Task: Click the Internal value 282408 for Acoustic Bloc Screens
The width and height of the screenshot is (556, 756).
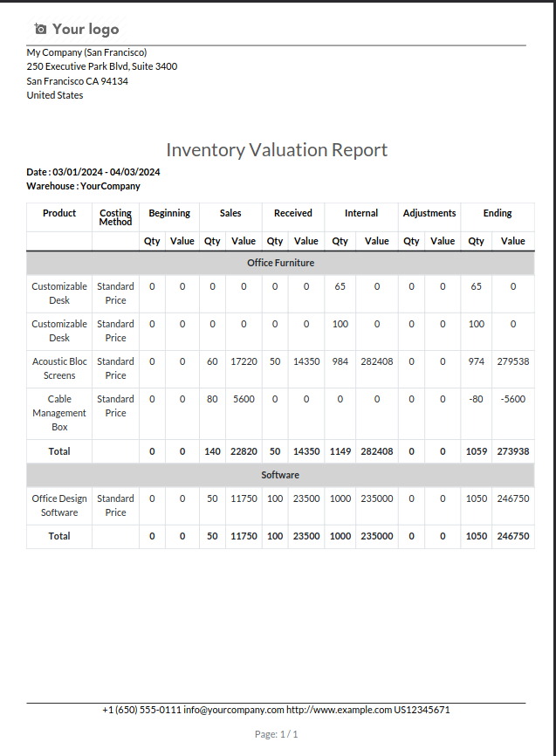Action: (x=376, y=361)
